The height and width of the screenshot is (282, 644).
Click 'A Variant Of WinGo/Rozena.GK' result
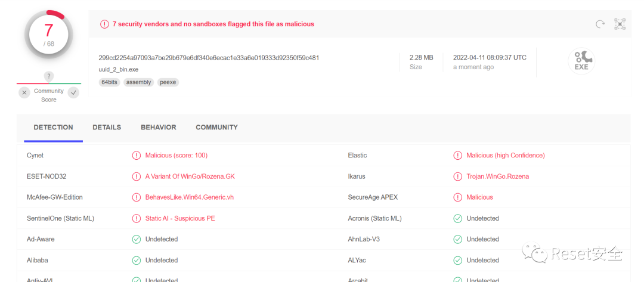190,176
